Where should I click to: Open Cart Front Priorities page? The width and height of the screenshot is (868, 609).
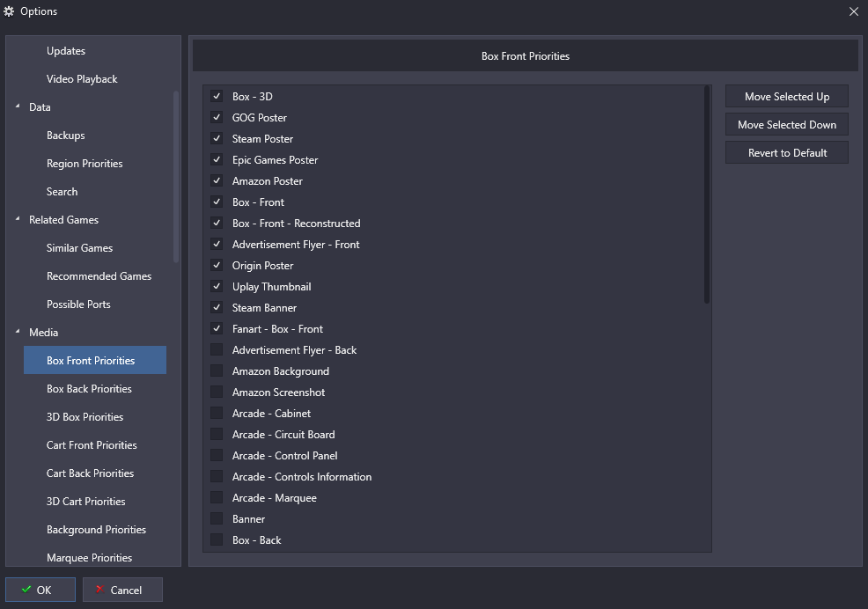[92, 445]
